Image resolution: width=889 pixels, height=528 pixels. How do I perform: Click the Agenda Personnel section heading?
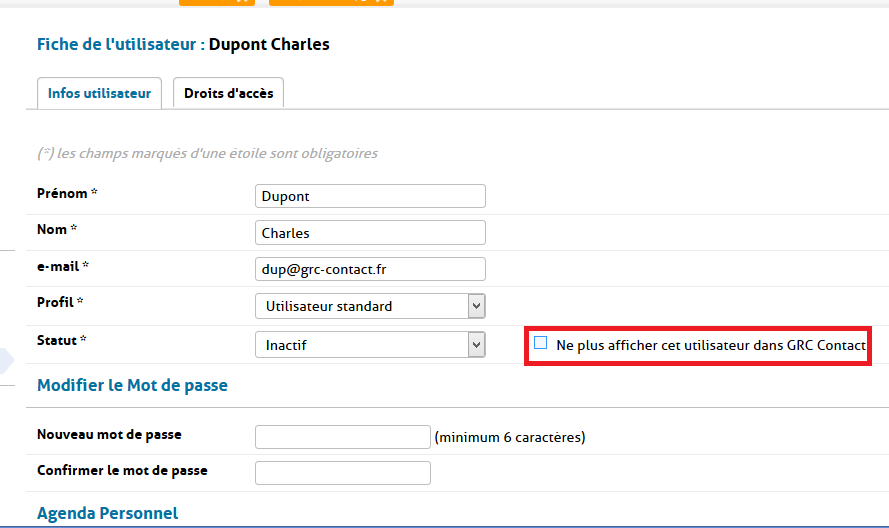(107, 514)
